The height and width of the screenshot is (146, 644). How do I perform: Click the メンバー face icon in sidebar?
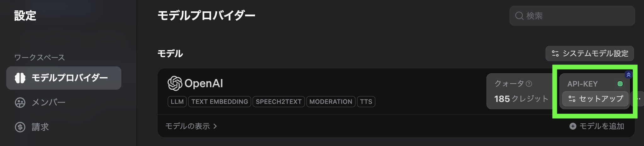pos(20,103)
